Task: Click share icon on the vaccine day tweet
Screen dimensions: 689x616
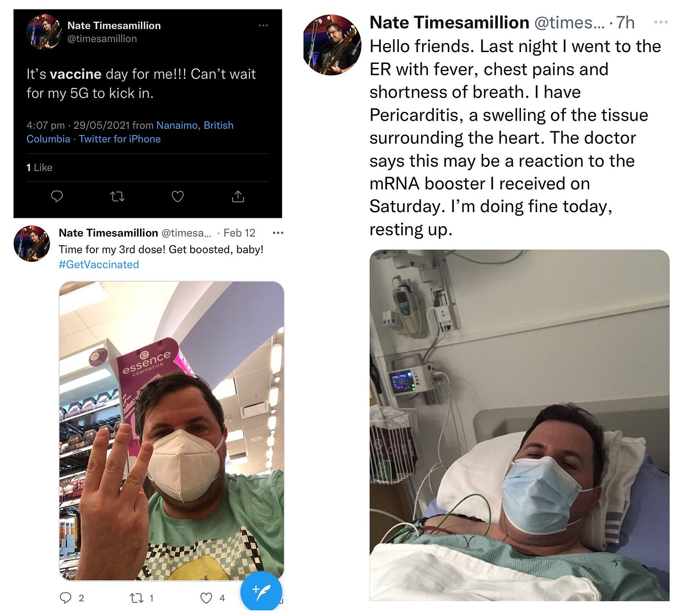Action: tap(238, 196)
